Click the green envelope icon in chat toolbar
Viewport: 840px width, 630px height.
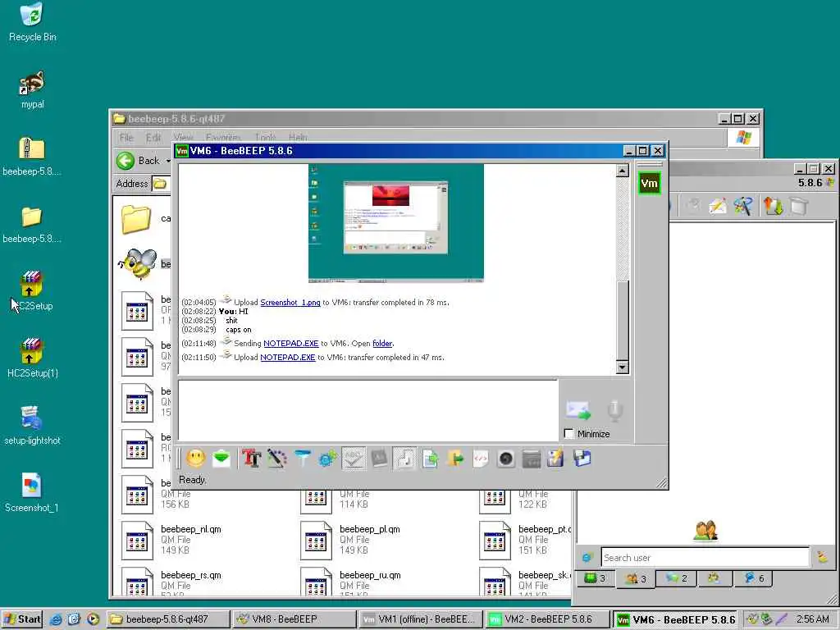point(221,459)
